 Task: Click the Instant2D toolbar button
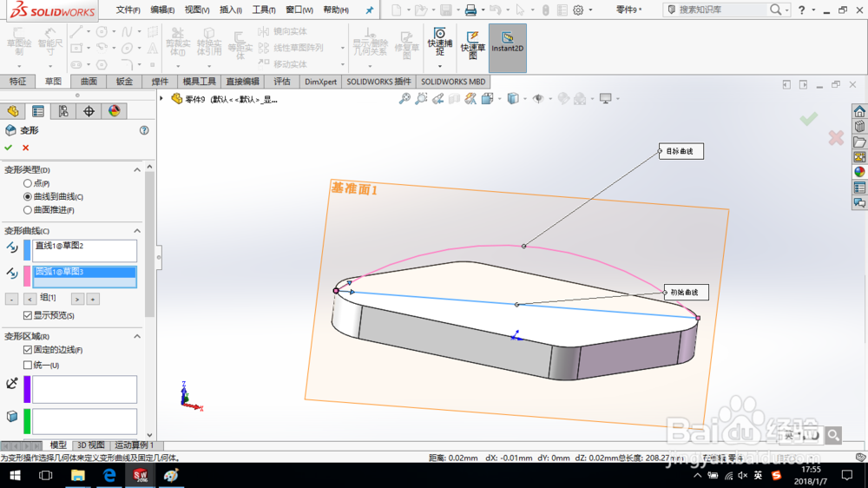(x=507, y=48)
